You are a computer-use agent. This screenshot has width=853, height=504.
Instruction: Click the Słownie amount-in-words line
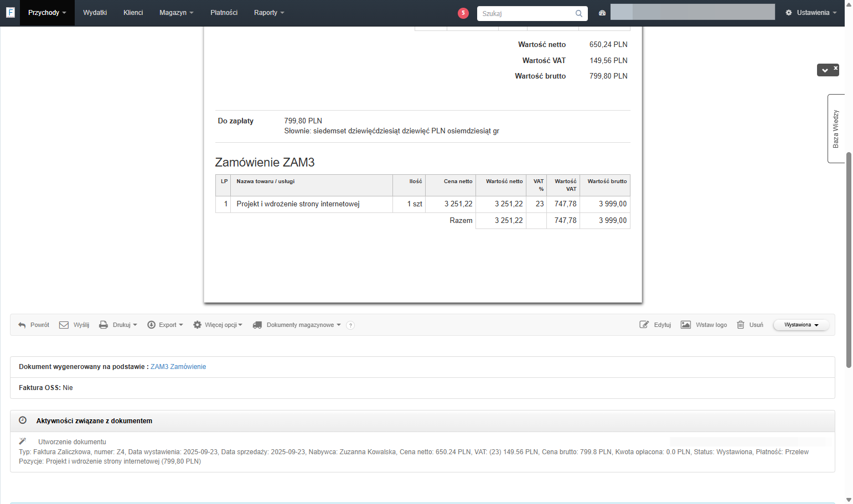pos(392,131)
